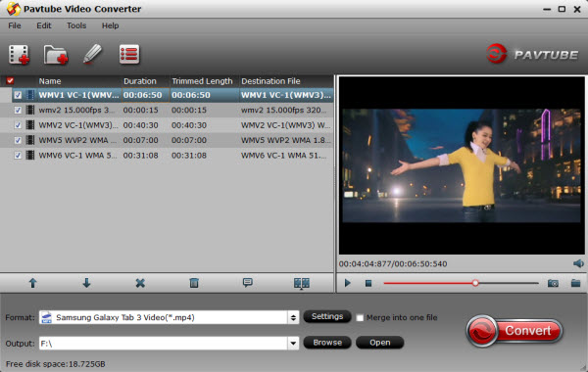588x372 pixels.
Task: Enable Merge into one file checkbox
Action: (x=360, y=318)
